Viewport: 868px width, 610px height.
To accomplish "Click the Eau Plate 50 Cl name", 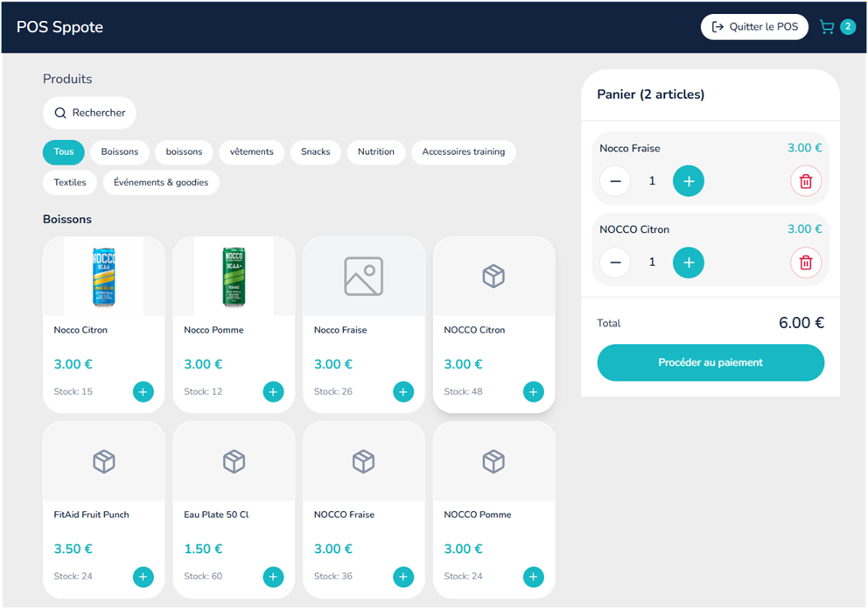I will [x=216, y=515].
